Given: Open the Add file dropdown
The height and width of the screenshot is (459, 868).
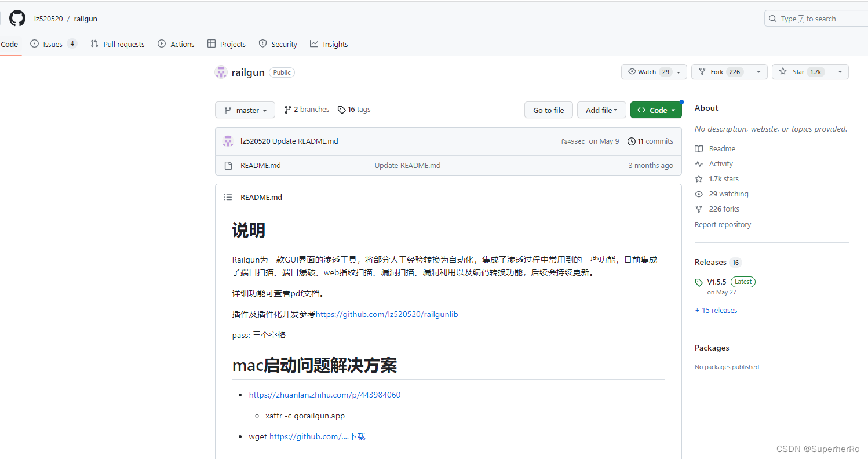Looking at the screenshot, I should click(601, 110).
